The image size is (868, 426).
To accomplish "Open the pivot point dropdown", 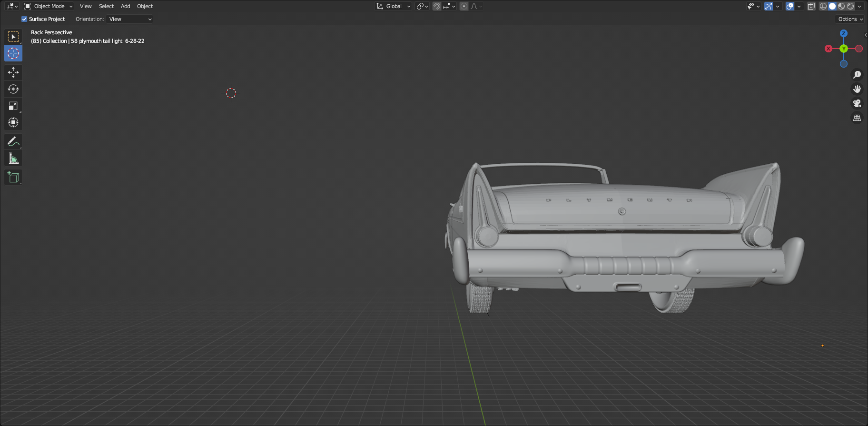I will 422,6.
